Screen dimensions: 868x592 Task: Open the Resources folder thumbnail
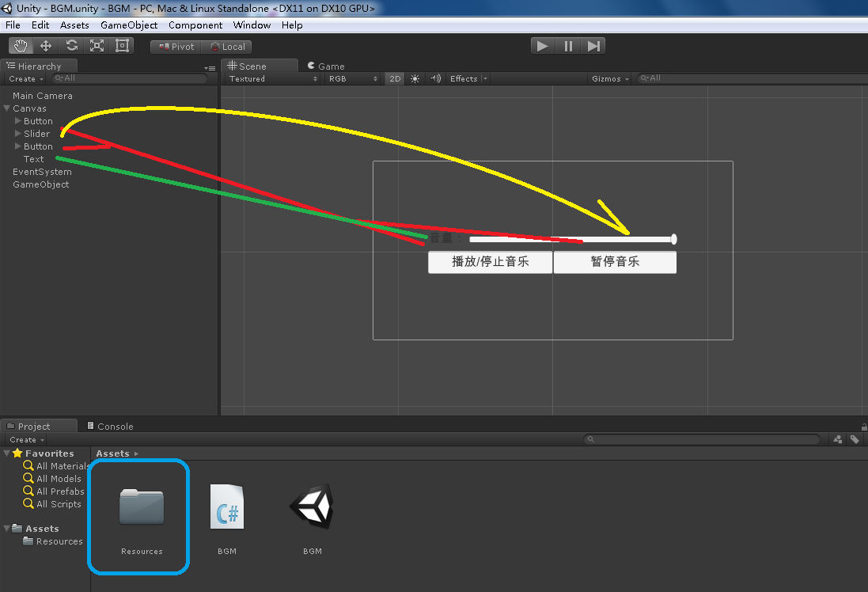coord(142,507)
